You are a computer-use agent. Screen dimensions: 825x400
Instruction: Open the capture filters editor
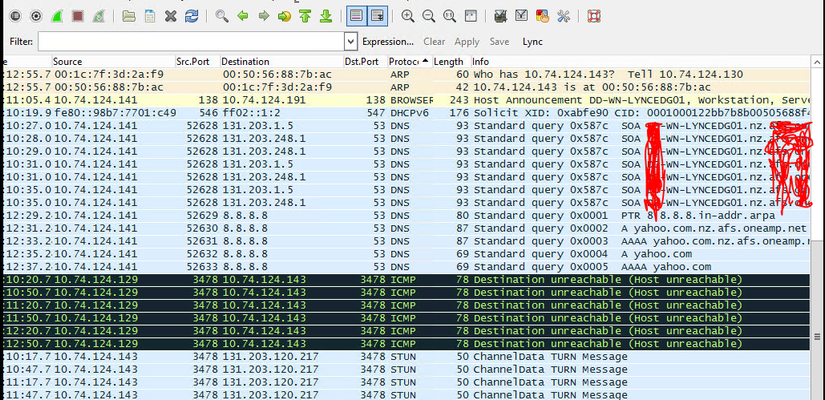click(500, 16)
